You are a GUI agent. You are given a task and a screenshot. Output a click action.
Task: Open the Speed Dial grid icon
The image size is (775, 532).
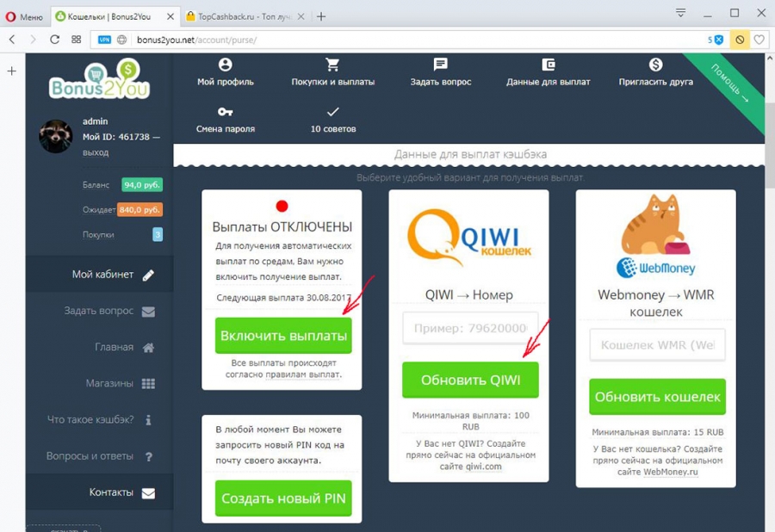pyautogui.click(x=76, y=40)
